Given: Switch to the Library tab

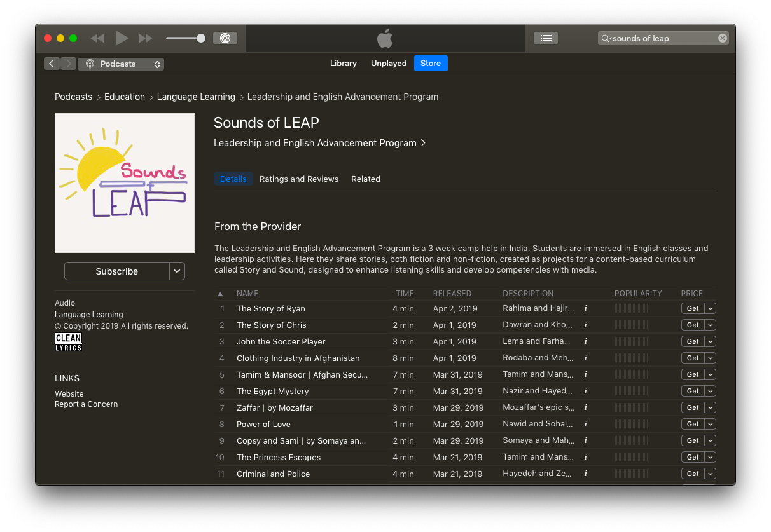Looking at the screenshot, I should point(343,64).
